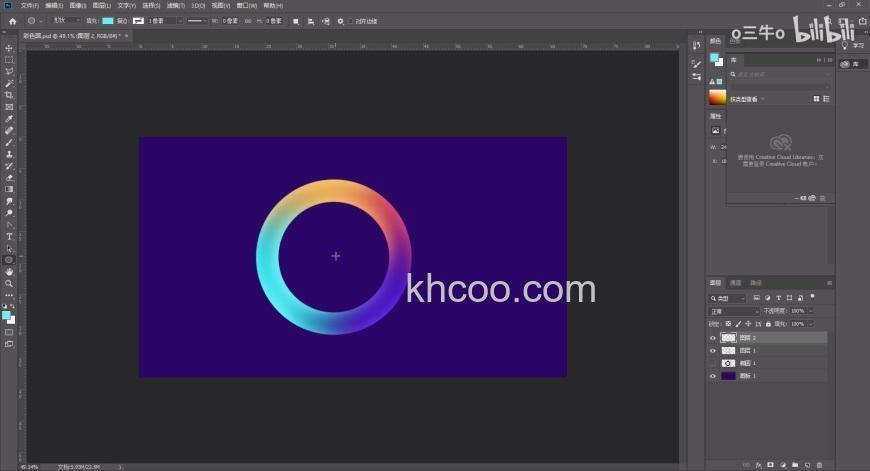Open the Learn lightbulb panel
Viewport: 870px width, 471px height.
[x=845, y=45]
